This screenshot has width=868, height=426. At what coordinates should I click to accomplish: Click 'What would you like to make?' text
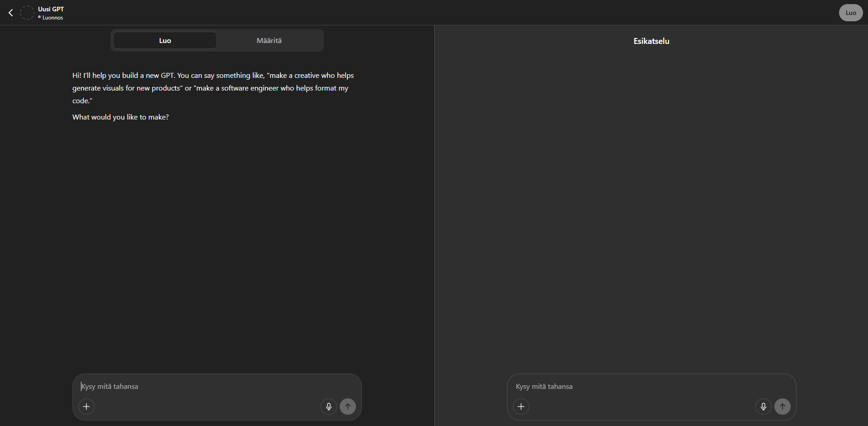point(120,117)
